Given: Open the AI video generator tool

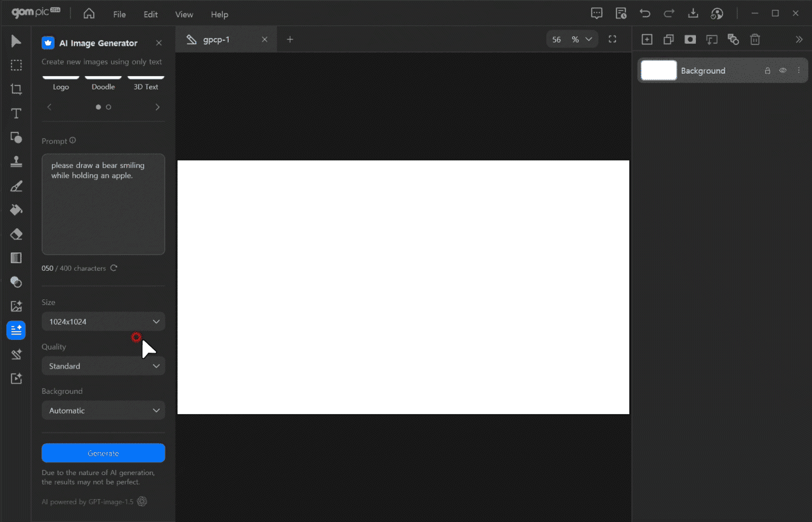Looking at the screenshot, I should 16,379.
